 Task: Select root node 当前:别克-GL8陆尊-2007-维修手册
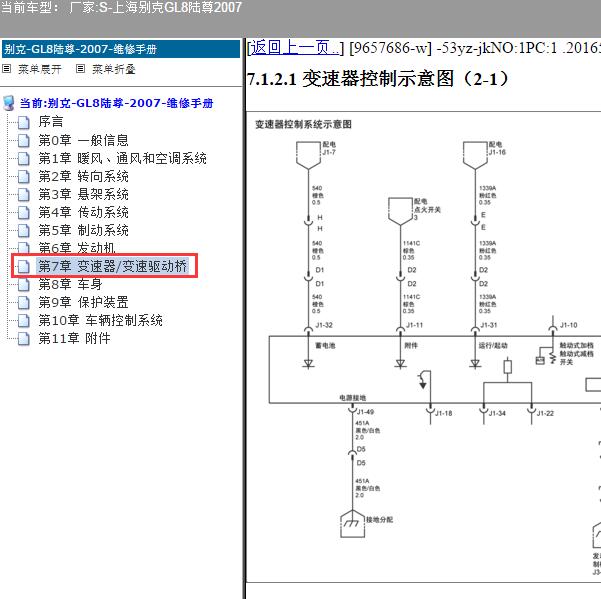(x=116, y=103)
